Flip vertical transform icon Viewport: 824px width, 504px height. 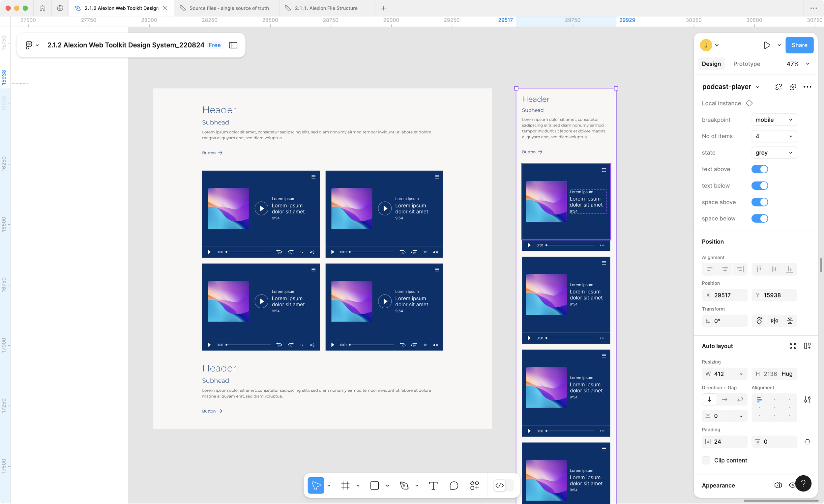click(789, 321)
